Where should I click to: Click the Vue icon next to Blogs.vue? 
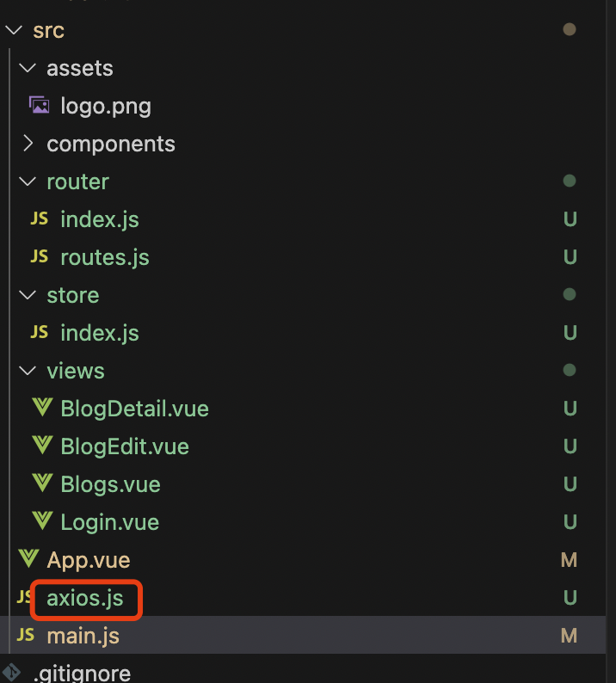coord(40,484)
